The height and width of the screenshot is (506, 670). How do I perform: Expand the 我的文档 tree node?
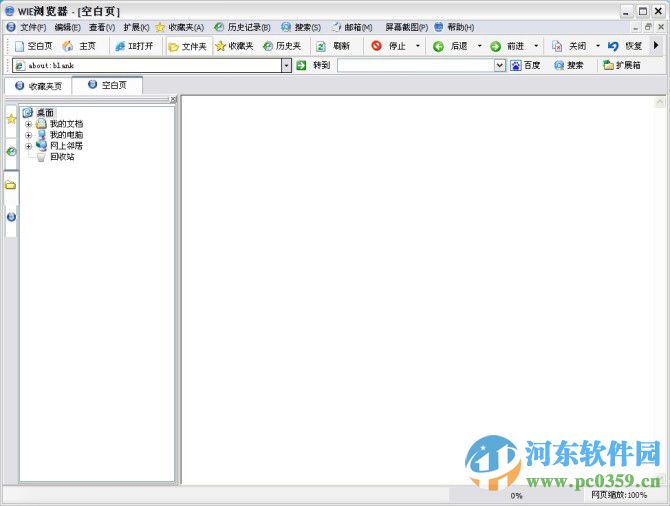(28, 124)
